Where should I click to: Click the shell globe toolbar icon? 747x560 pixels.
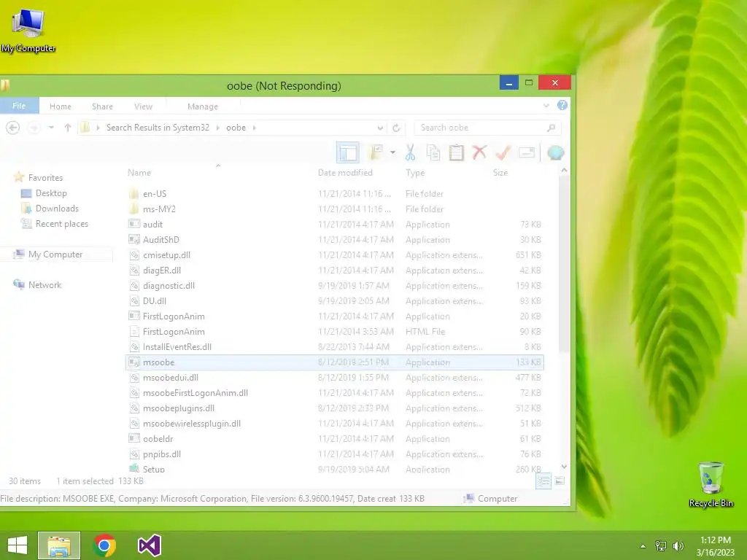click(x=555, y=153)
